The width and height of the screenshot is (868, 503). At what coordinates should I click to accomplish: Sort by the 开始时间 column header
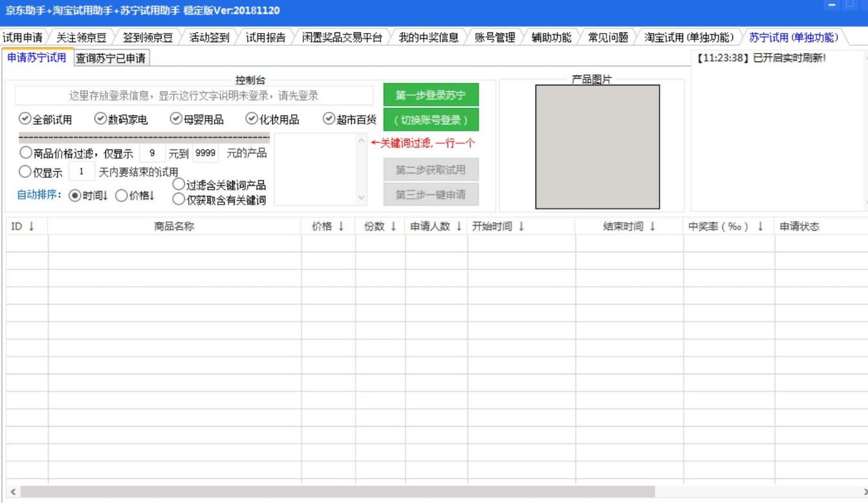[521, 226]
